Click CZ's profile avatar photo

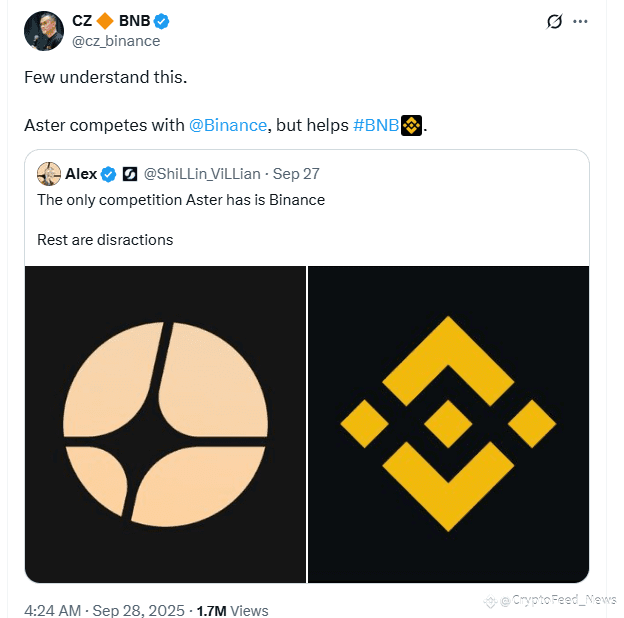44,31
